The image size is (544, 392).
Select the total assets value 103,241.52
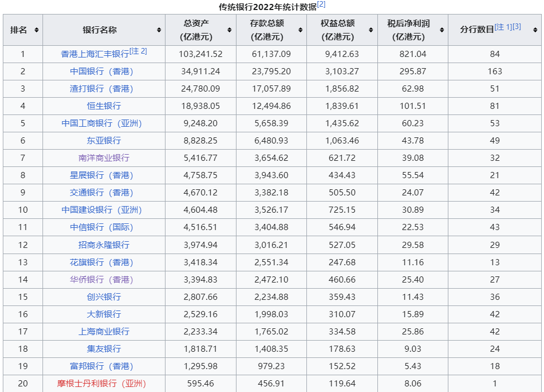click(x=201, y=54)
